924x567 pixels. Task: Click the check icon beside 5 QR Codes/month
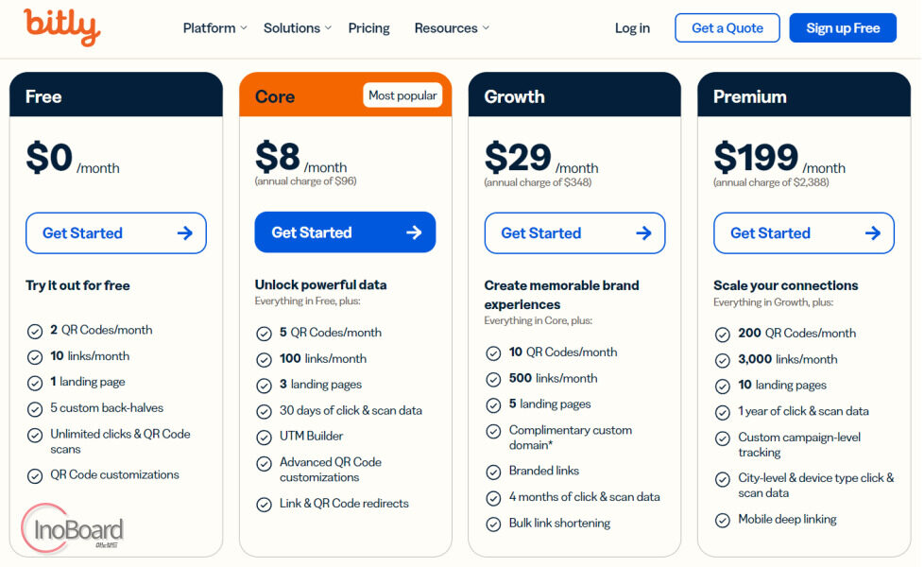[x=264, y=335]
